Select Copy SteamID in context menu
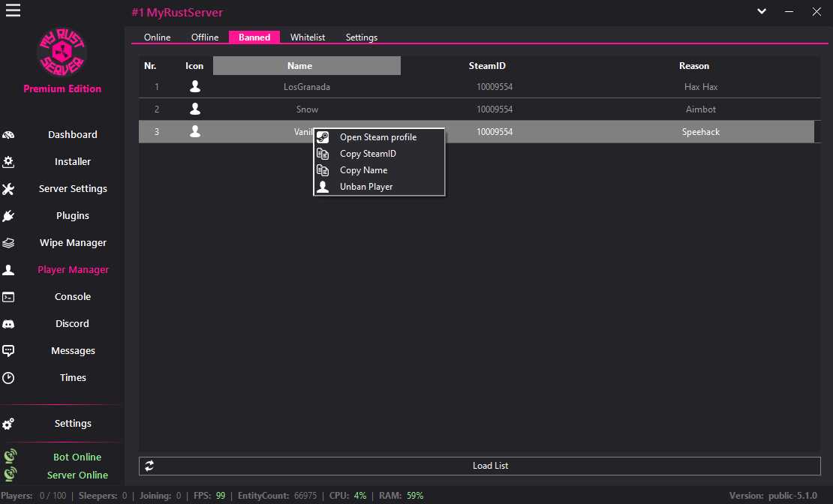 click(x=368, y=154)
